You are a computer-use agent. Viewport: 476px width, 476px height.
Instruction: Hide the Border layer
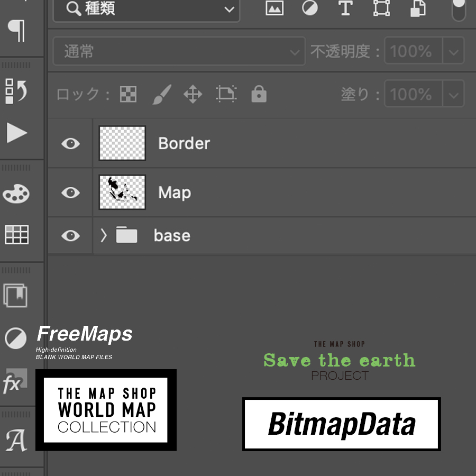(70, 143)
